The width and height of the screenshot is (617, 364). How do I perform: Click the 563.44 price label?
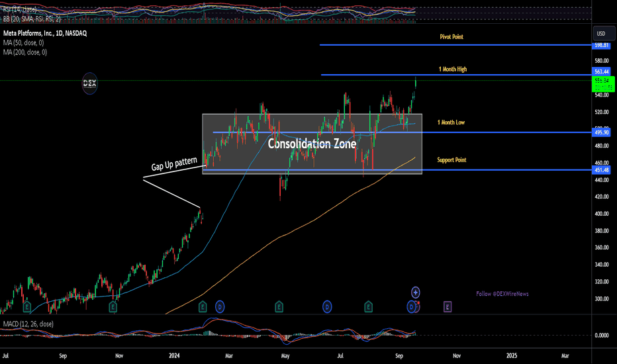click(602, 71)
